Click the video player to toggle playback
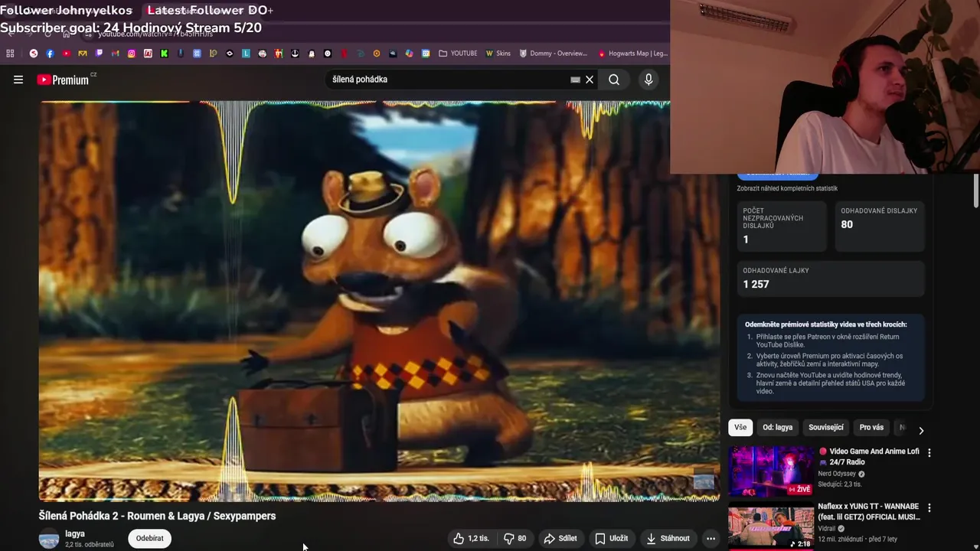This screenshot has height=551, width=980. coord(379,301)
